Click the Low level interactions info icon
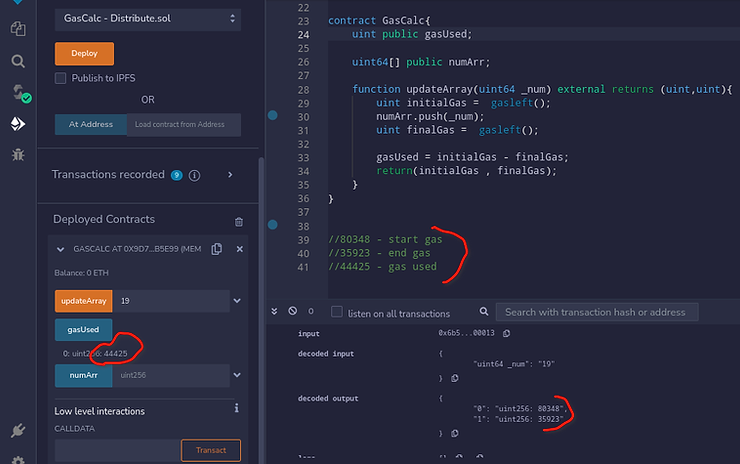This screenshot has height=464, width=740. pos(236,409)
